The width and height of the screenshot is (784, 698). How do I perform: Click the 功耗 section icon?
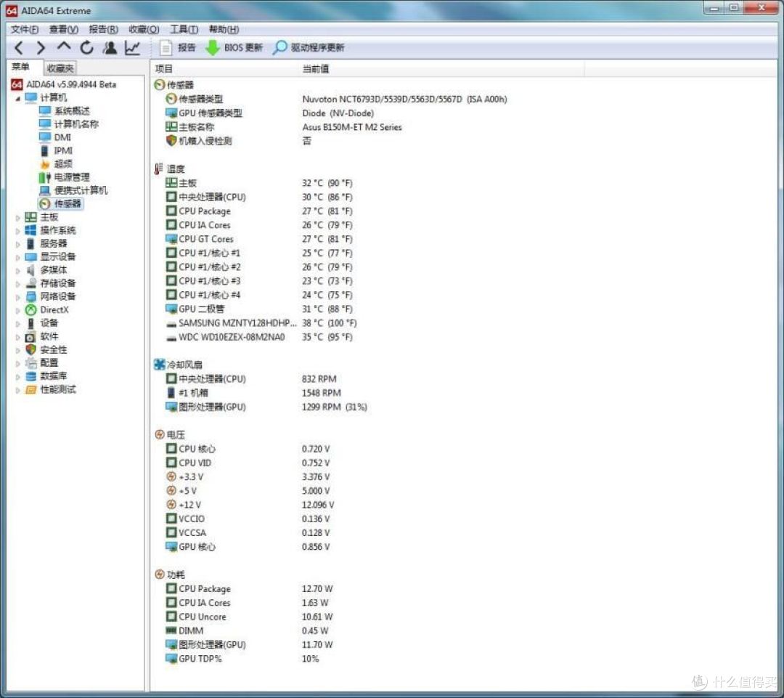tap(160, 575)
